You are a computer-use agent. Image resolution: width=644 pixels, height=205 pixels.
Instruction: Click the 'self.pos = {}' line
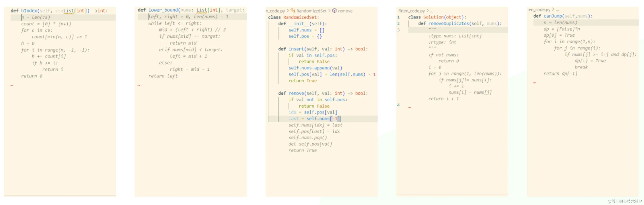click(305, 36)
